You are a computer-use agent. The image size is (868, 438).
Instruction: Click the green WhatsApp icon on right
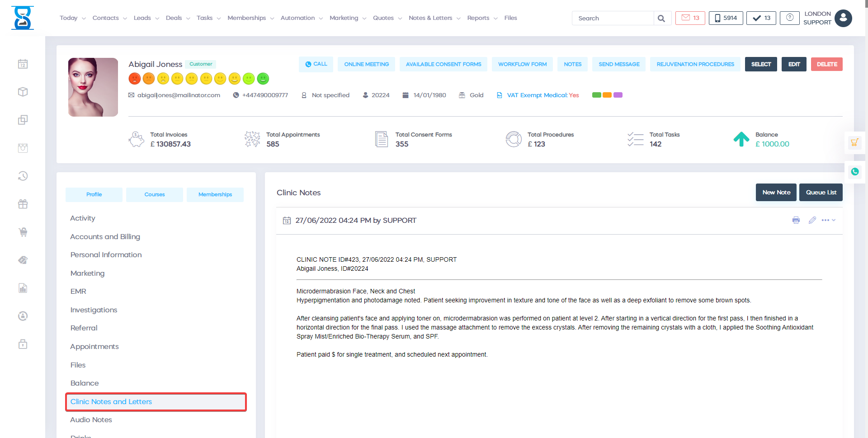[x=854, y=172]
